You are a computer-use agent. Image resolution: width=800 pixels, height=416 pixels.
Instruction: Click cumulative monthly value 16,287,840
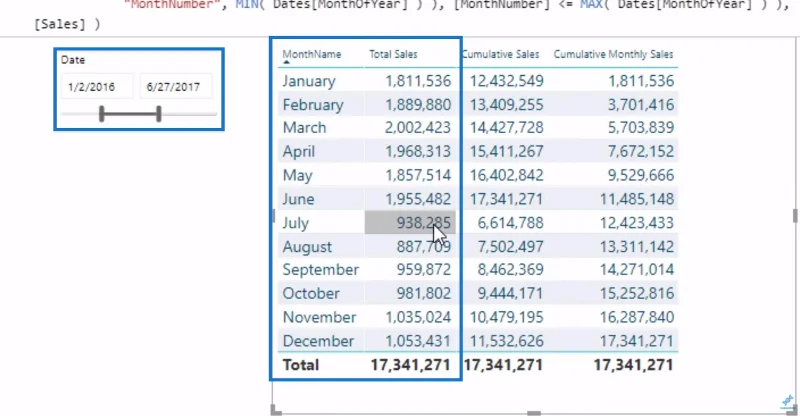[637, 317]
